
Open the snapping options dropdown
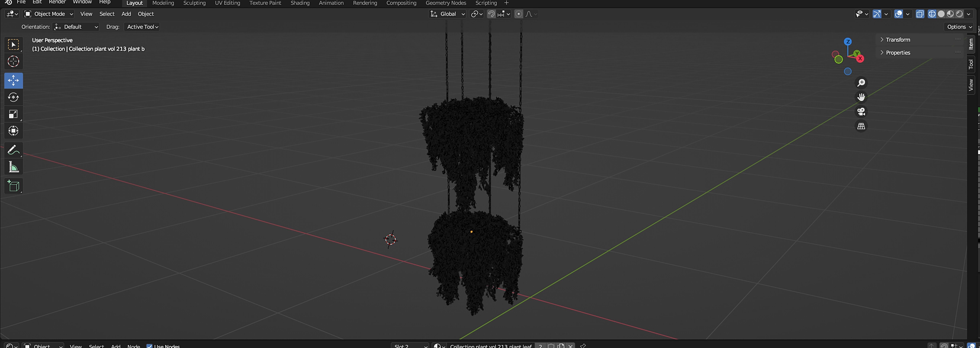click(x=504, y=14)
